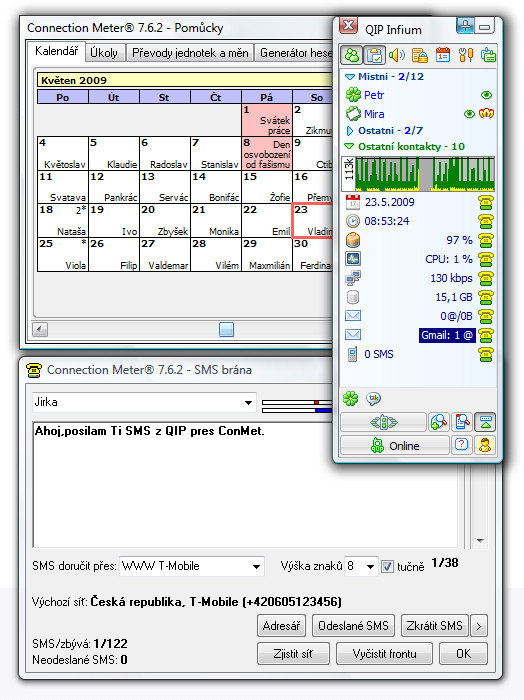Image resolution: width=524 pixels, height=700 pixels.
Task: Click the eye icon next to Mira
Action: pyautogui.click(x=469, y=114)
